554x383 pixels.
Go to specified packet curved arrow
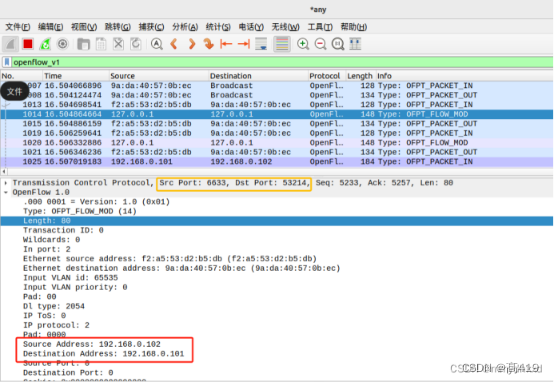(x=208, y=44)
